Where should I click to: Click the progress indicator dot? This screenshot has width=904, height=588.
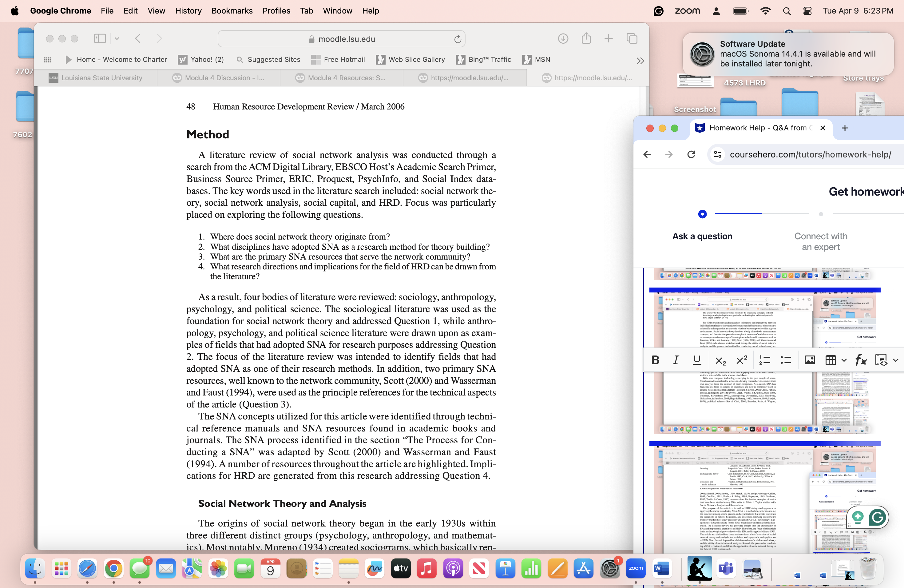702,214
